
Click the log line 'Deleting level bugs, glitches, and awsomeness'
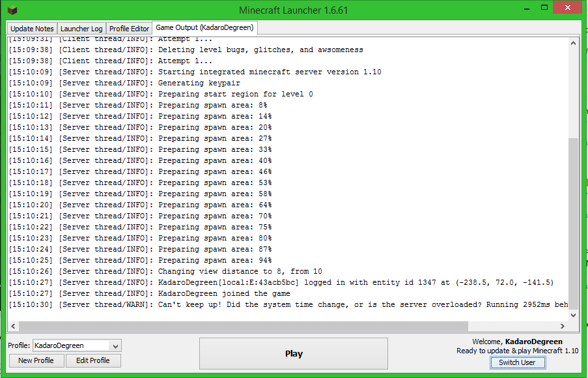[x=186, y=50]
